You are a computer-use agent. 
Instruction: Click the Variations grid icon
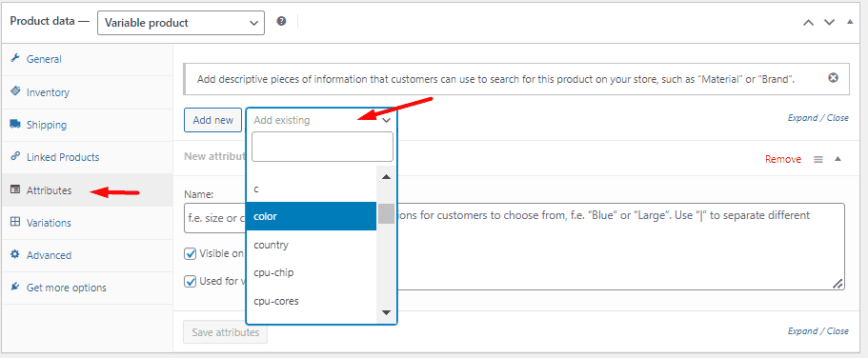(15, 223)
